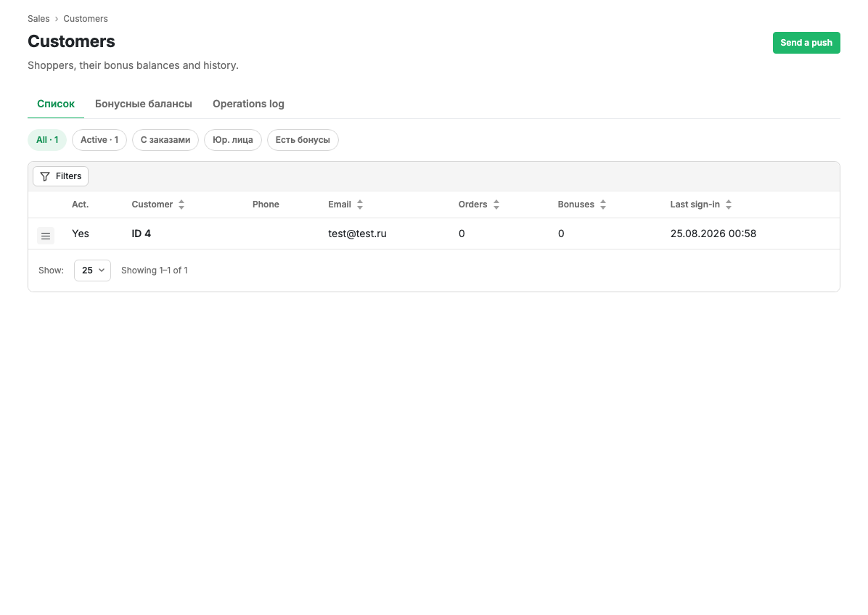The height and width of the screenshot is (615, 868).
Task: Click the Orders column header label
Action: (x=472, y=205)
